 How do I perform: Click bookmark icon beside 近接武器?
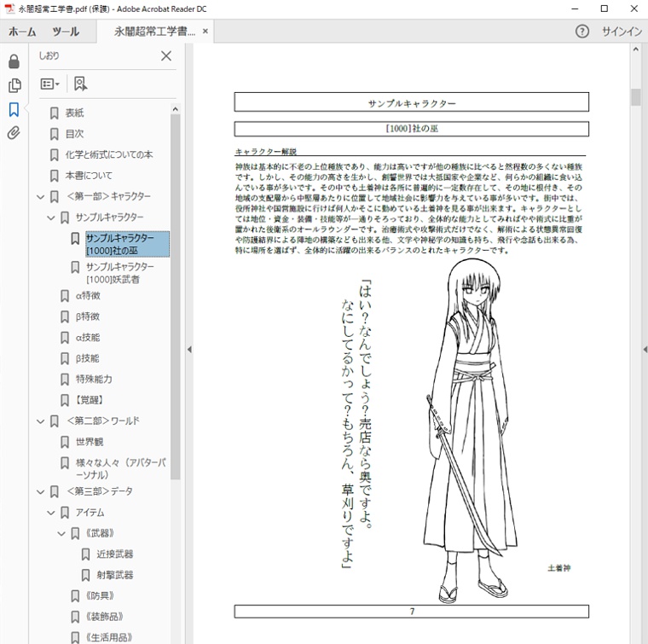85,554
